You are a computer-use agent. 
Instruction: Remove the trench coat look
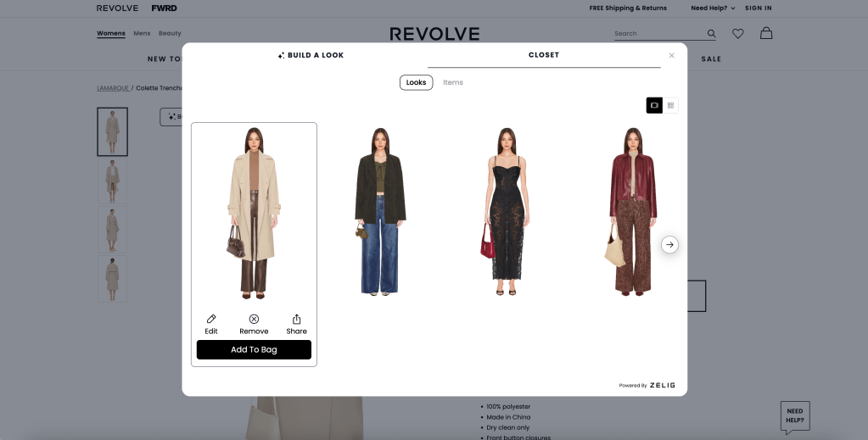click(x=254, y=325)
